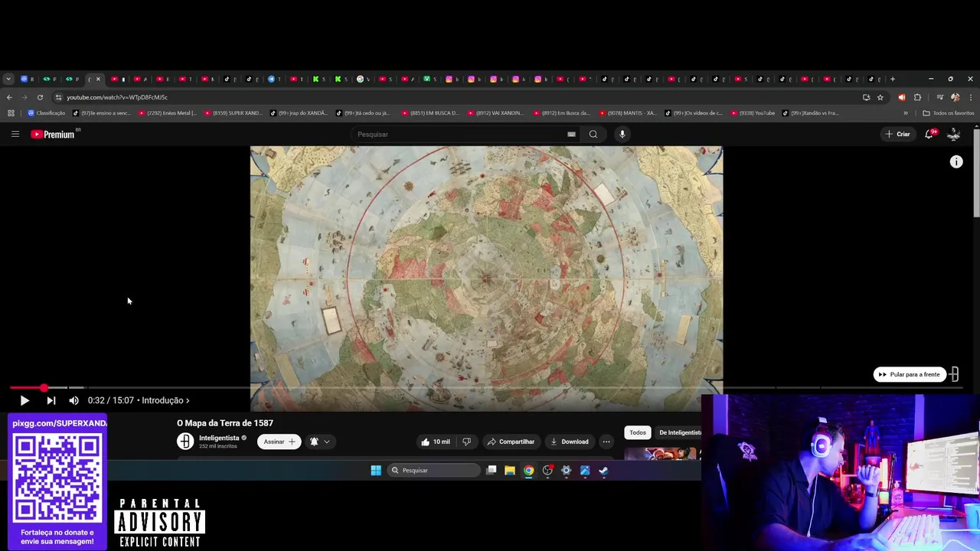Select the De Inteligentista filter chip
Screen dimensions: 980x551
[x=680, y=432]
